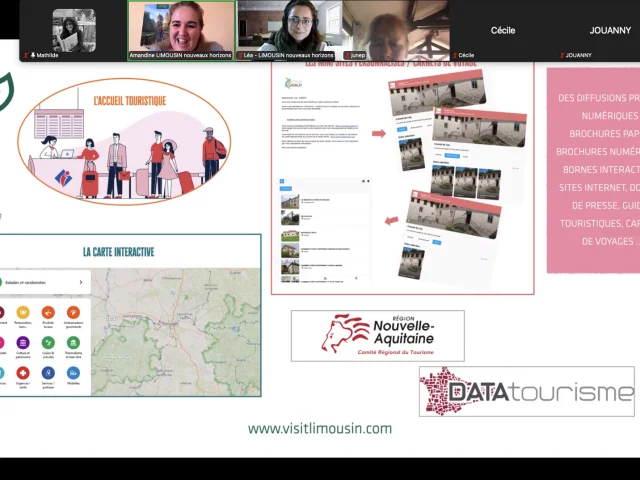Image resolution: width=640 pixels, height=480 pixels.
Task: Open the www.visitlimousin.com link
Action: [320, 429]
